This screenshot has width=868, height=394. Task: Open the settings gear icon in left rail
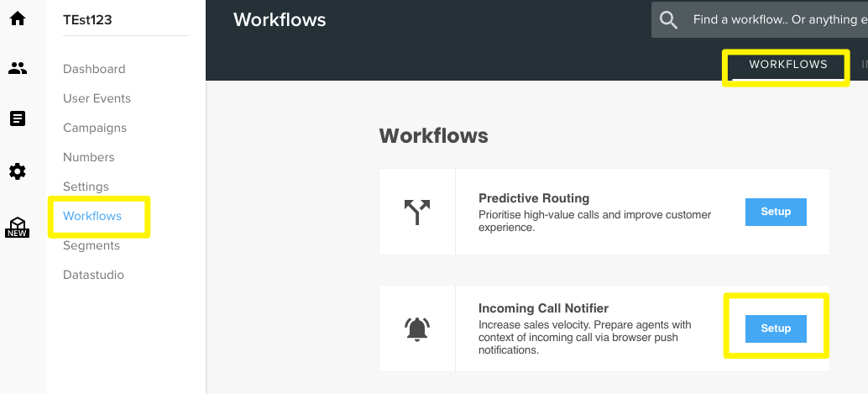click(x=18, y=171)
